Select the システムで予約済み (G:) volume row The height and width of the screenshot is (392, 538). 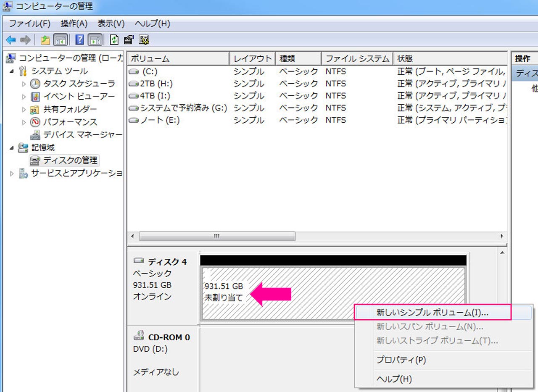[317, 108]
